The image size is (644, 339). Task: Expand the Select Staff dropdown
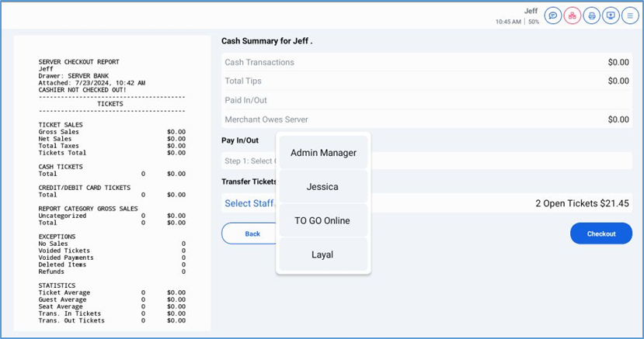249,203
